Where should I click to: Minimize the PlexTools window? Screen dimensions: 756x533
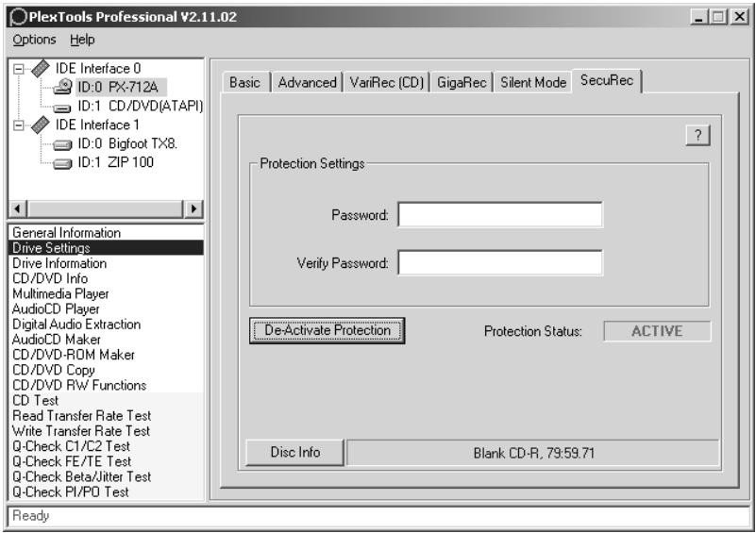[x=698, y=17]
